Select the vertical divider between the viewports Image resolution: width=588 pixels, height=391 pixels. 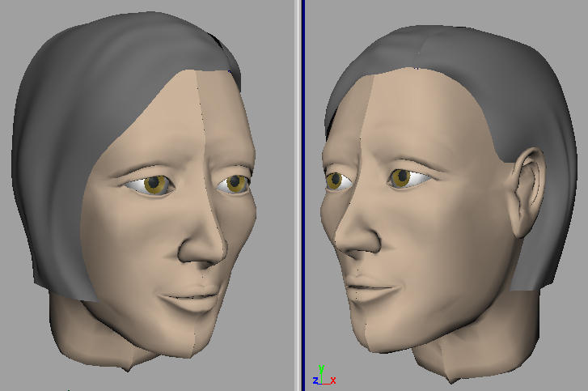coord(302,194)
